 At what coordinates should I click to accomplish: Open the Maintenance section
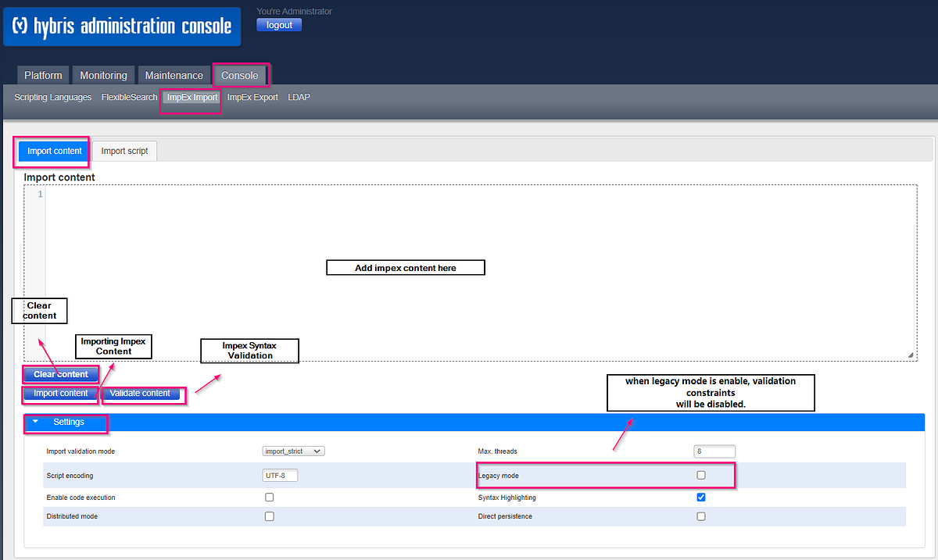click(174, 75)
